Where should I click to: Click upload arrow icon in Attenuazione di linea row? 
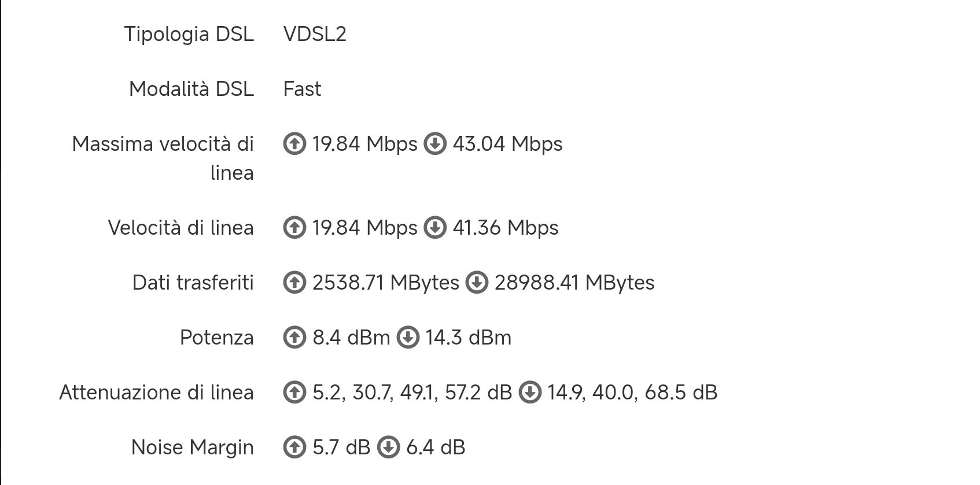294,393
